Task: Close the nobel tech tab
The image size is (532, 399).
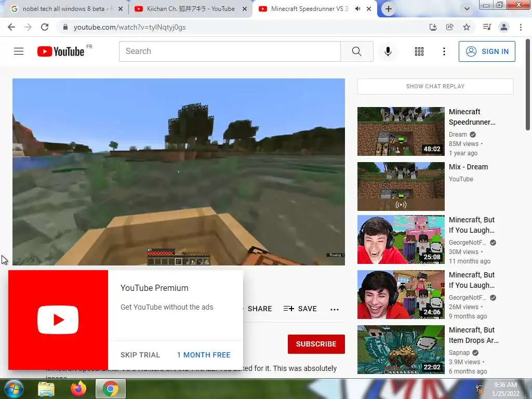Action: 120,9
